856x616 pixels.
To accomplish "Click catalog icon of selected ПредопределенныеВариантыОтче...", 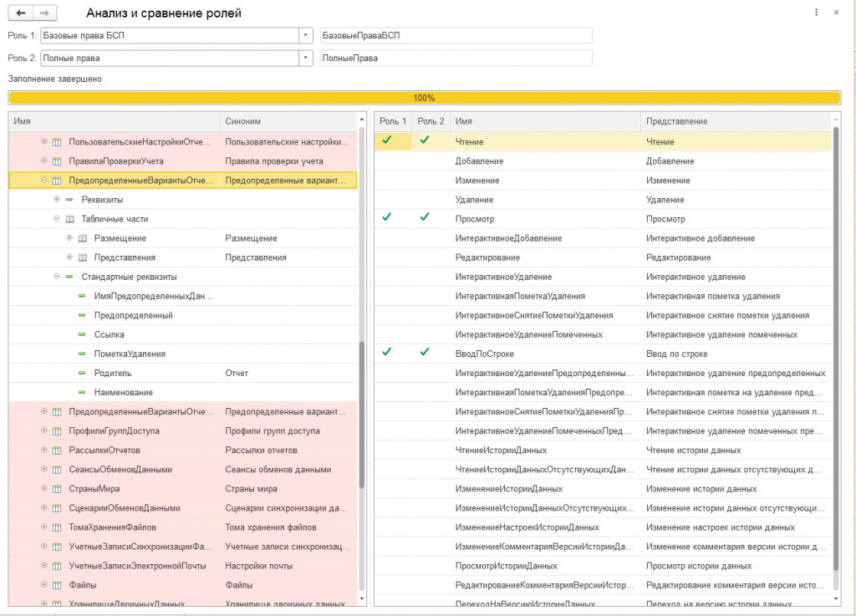I will pyautogui.click(x=57, y=181).
